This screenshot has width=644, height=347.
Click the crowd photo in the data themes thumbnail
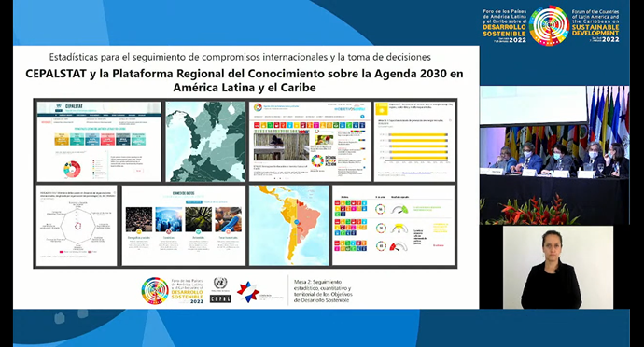coord(139,220)
